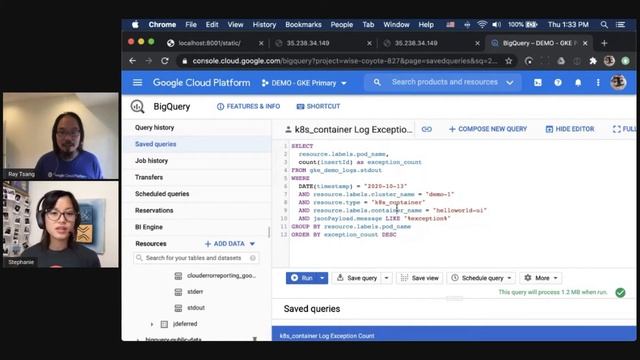Open BI Engine in the sidebar

point(149,227)
